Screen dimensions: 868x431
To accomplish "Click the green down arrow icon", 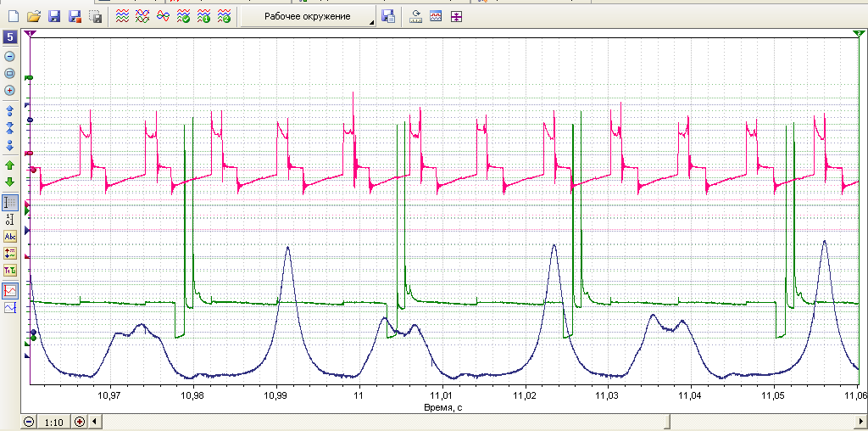I will tap(10, 182).
